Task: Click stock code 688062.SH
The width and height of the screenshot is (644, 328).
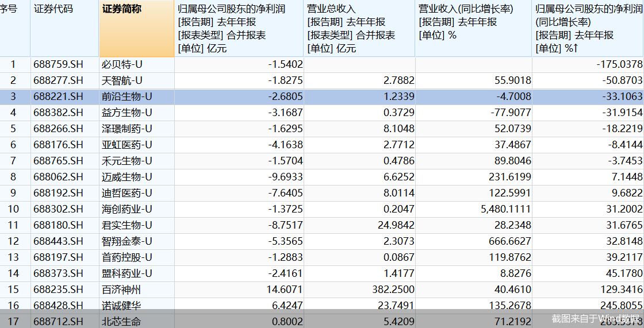Action: click(x=58, y=177)
